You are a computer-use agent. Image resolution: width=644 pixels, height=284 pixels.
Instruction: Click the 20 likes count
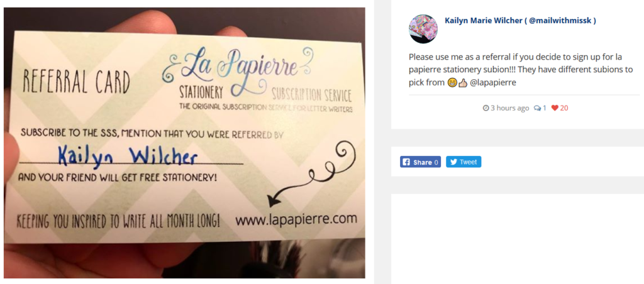(564, 108)
